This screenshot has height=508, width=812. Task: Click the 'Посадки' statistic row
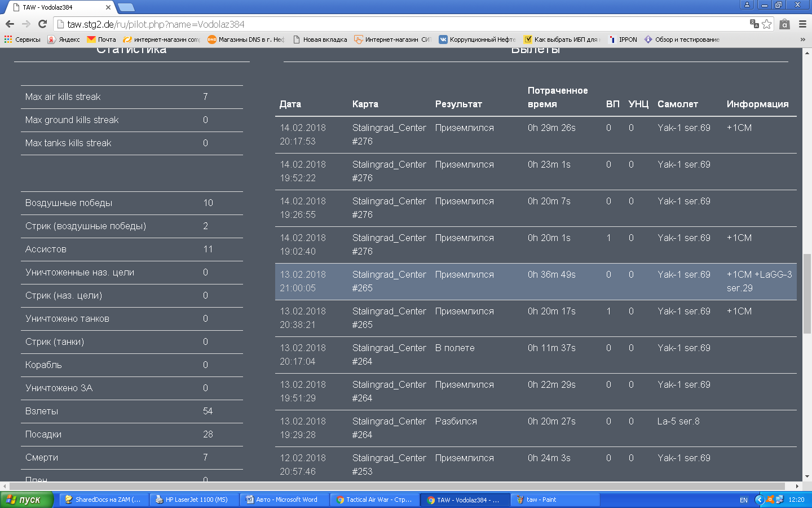[132, 435]
